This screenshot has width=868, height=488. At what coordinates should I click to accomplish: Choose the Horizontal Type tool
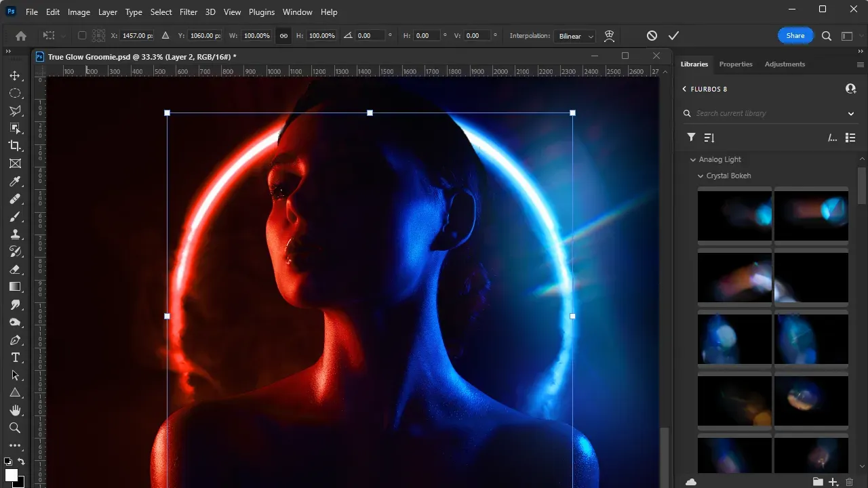(15, 358)
